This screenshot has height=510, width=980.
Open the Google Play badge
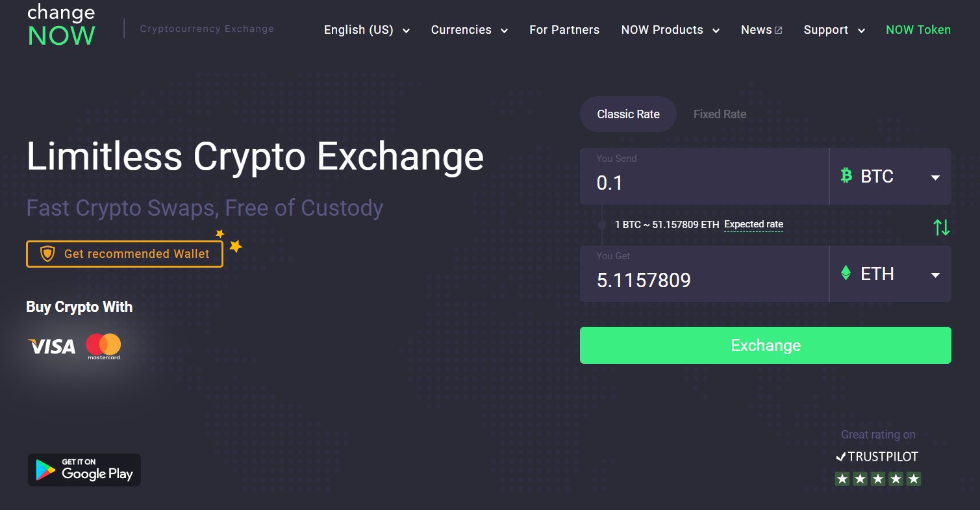[x=84, y=470]
